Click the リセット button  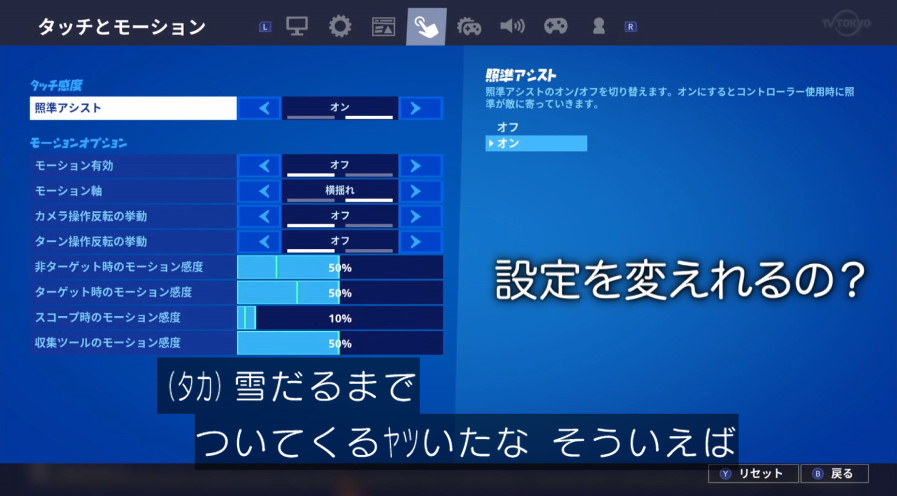coord(753,474)
